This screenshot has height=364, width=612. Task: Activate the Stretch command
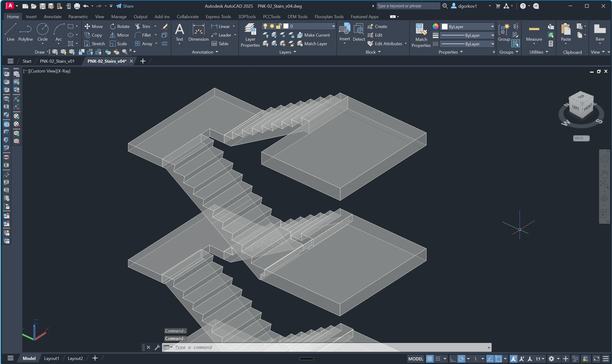tap(95, 44)
